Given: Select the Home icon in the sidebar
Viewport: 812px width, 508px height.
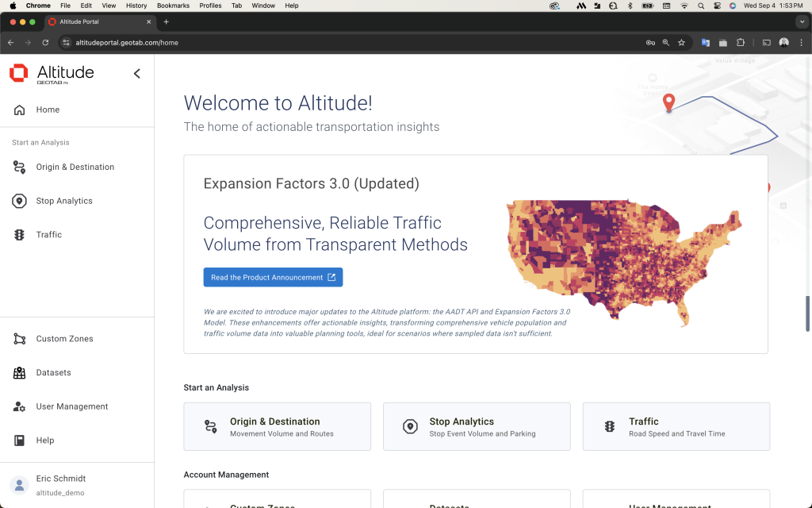Looking at the screenshot, I should [x=19, y=110].
